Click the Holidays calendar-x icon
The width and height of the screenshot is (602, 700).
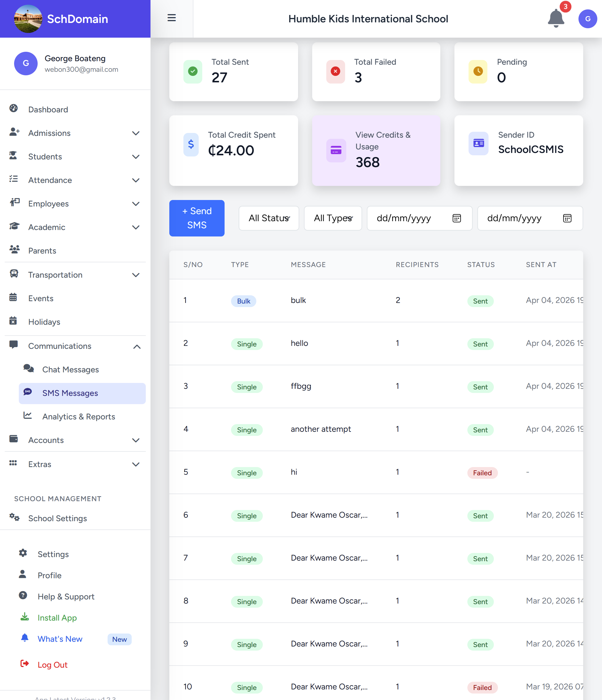point(13,320)
